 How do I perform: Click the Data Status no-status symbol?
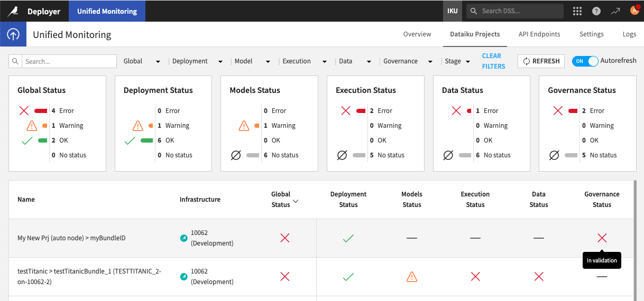(448, 155)
